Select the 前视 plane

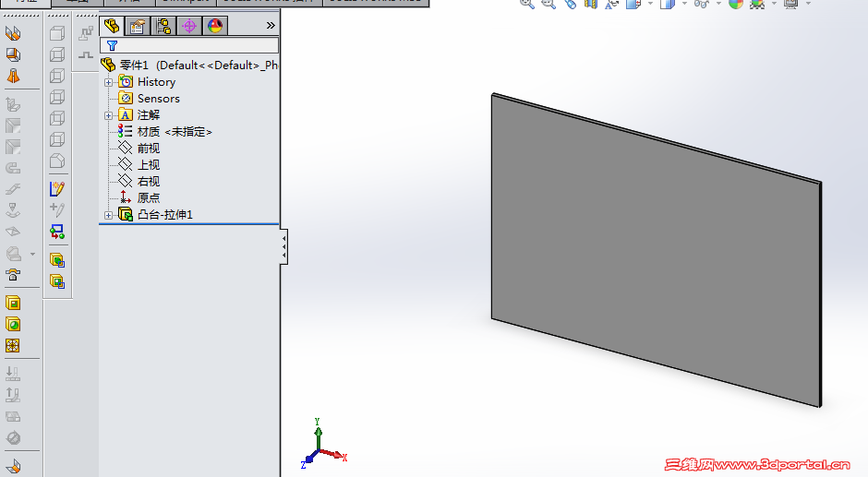tap(149, 149)
